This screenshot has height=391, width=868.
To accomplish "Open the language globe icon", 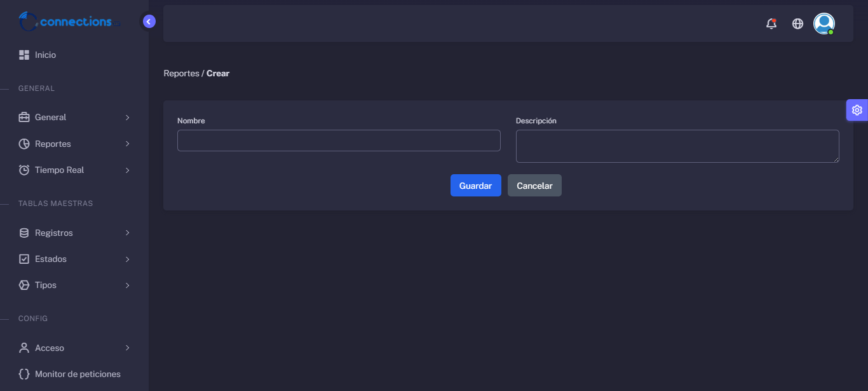I will pyautogui.click(x=797, y=24).
